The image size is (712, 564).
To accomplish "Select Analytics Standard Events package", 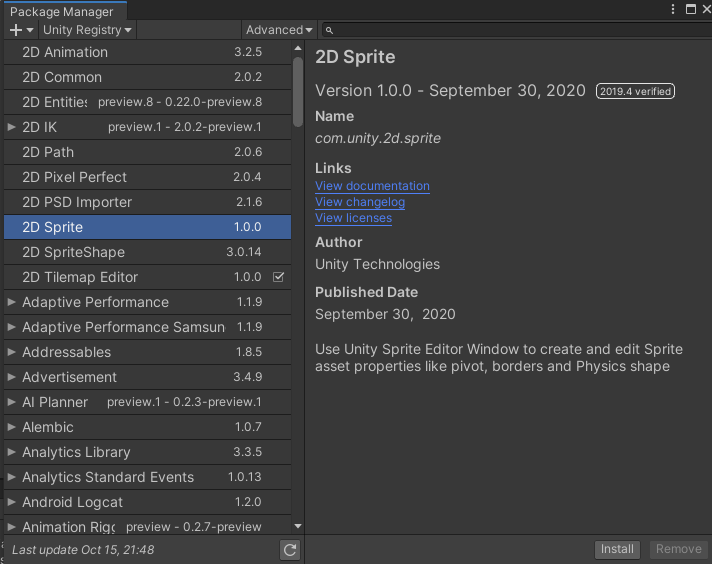I will (x=148, y=477).
